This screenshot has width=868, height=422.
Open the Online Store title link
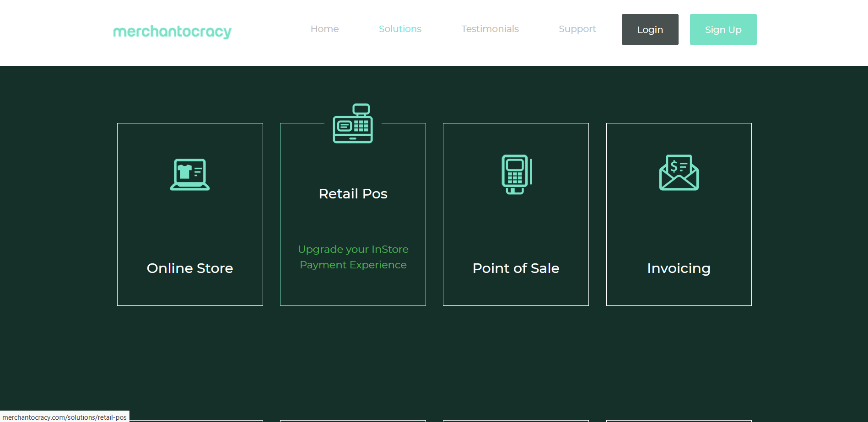point(190,268)
